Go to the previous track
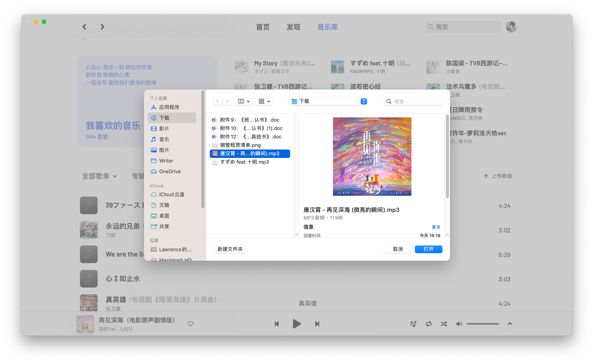The width and height of the screenshot is (594, 364). (277, 324)
